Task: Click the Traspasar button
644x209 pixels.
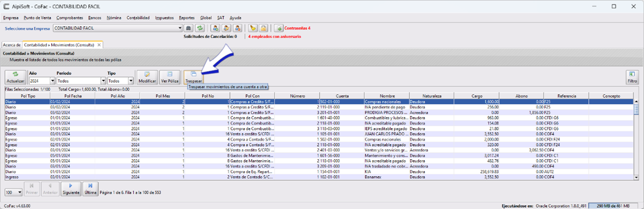Action: coord(194,77)
